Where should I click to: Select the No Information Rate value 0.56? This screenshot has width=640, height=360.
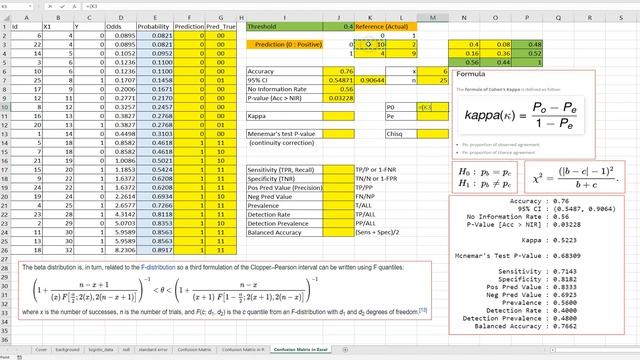pyautogui.click(x=338, y=89)
